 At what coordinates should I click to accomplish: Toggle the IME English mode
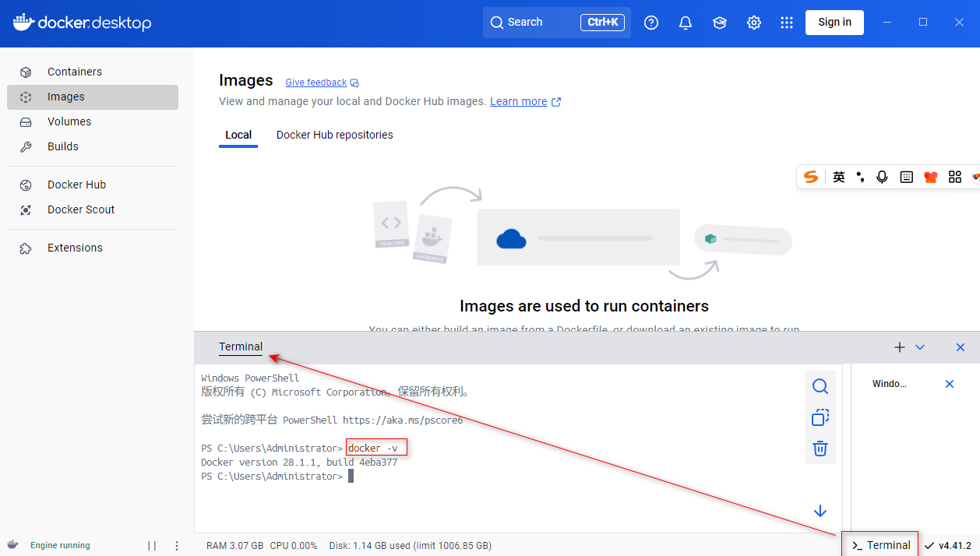click(838, 177)
